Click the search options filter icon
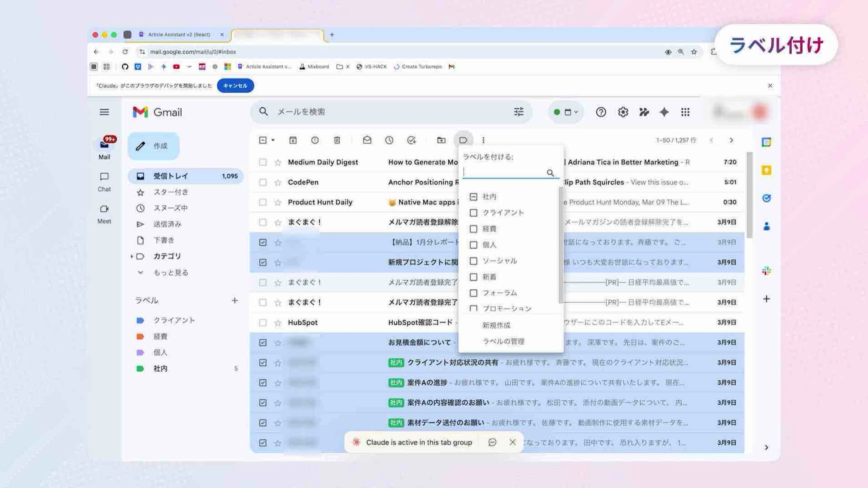 point(519,112)
